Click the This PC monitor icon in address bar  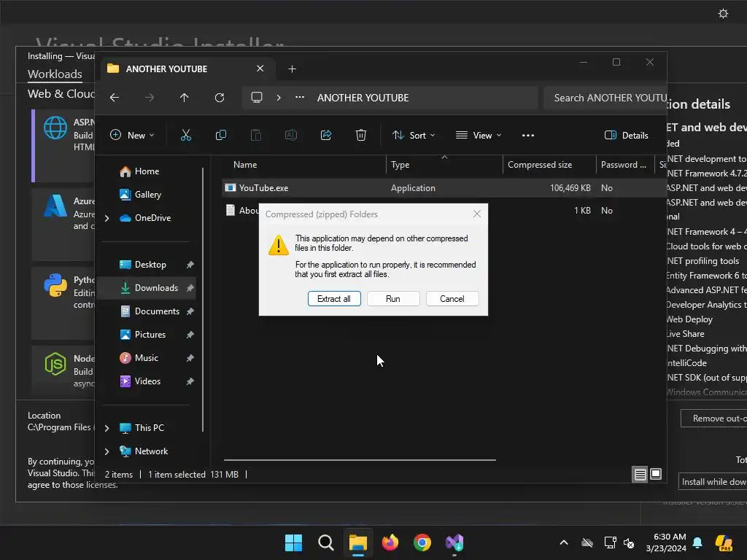point(257,98)
